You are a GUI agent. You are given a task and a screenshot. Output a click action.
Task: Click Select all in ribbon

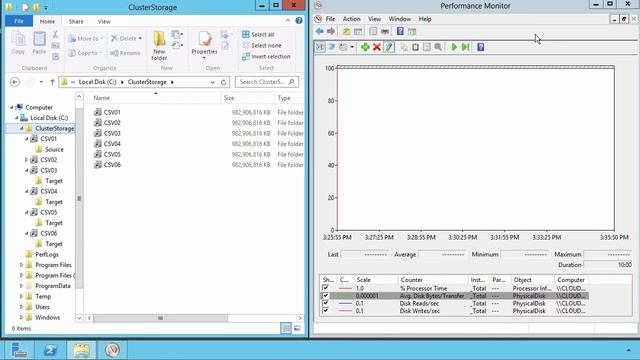pyautogui.click(x=258, y=34)
